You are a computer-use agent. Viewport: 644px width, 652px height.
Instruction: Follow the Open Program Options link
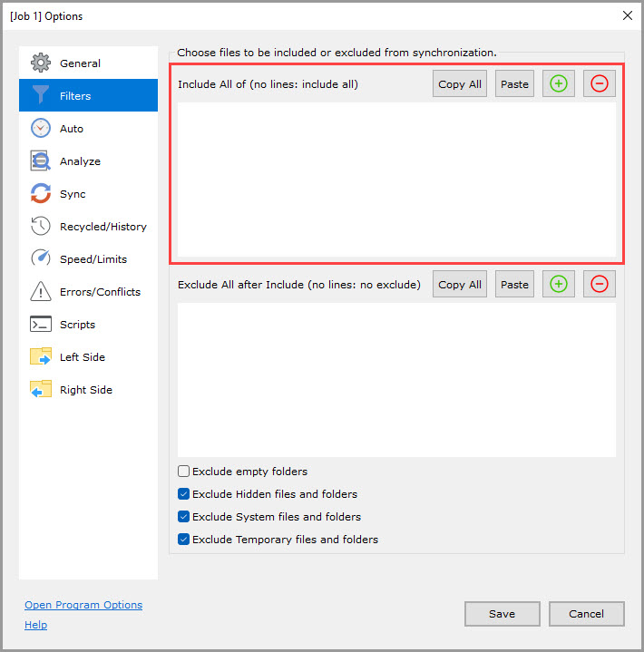[x=83, y=605]
